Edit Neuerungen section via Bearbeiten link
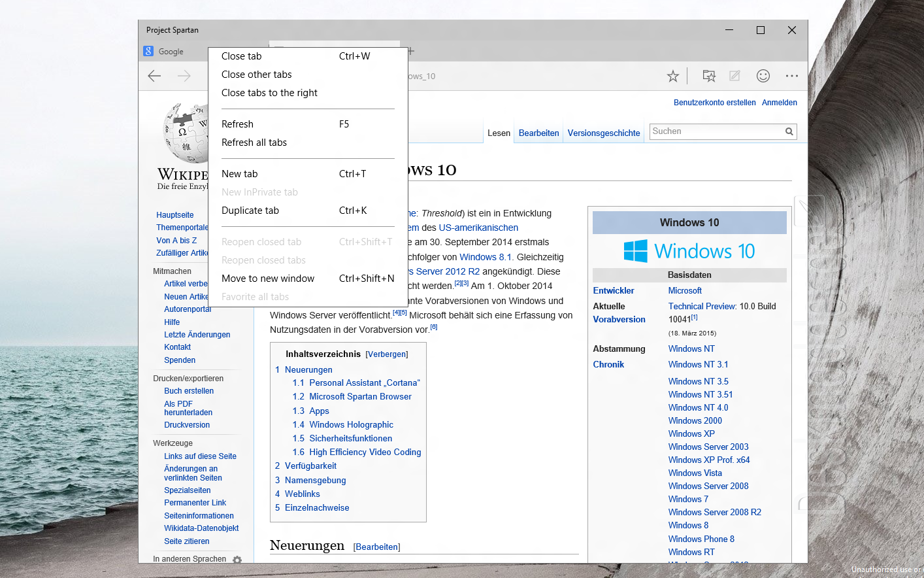 (377, 547)
